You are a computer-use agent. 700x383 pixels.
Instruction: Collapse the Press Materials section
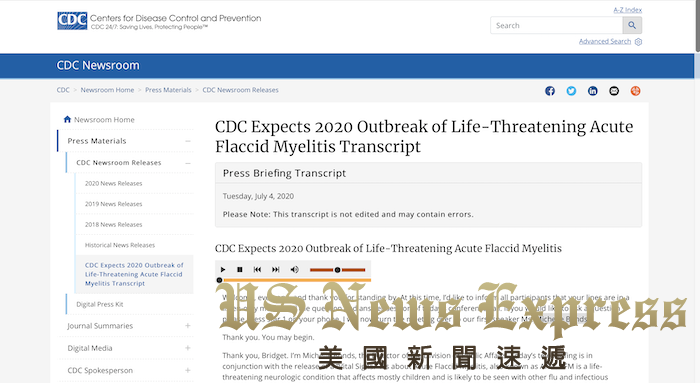[188, 141]
